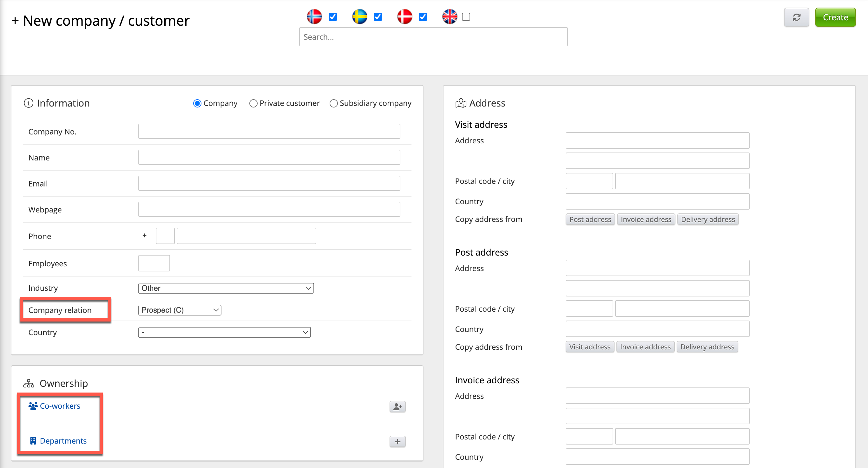Click the plus icon to add department
This screenshot has width=868, height=468.
click(x=397, y=441)
